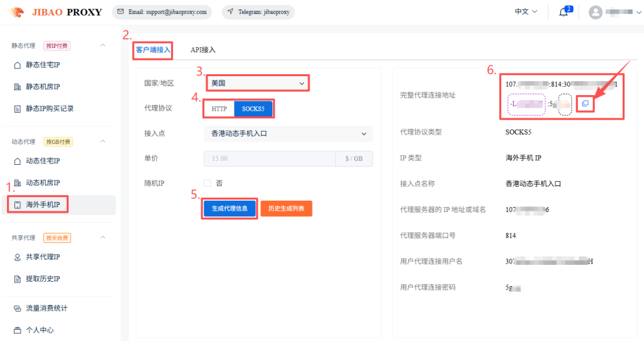Image resolution: width=644 pixels, height=341 pixels.
Task: Switch to the 客户端接入 tab
Action: coord(153,50)
